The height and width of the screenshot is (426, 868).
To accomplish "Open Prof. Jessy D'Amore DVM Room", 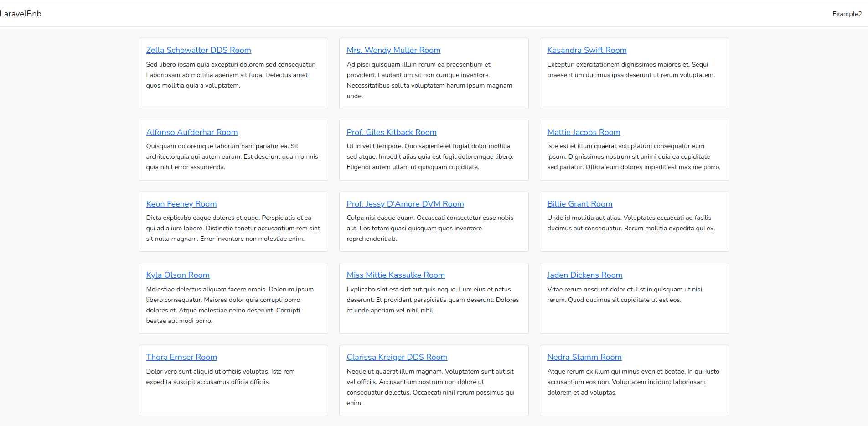I will pyautogui.click(x=405, y=204).
